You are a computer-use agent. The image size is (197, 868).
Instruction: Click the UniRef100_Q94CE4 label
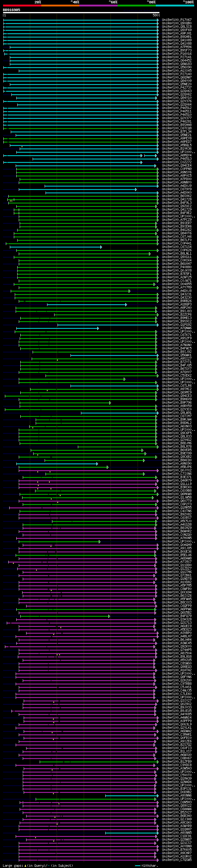click(x=176, y=165)
